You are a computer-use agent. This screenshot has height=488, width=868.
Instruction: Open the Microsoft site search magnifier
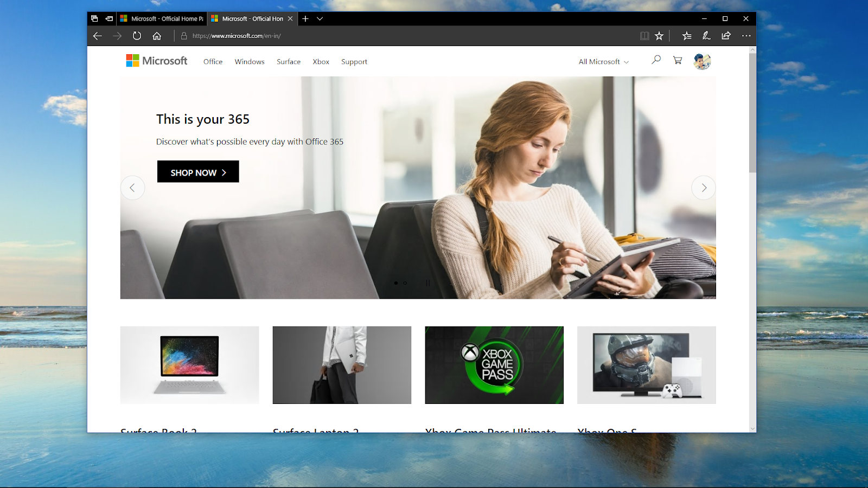pos(656,60)
